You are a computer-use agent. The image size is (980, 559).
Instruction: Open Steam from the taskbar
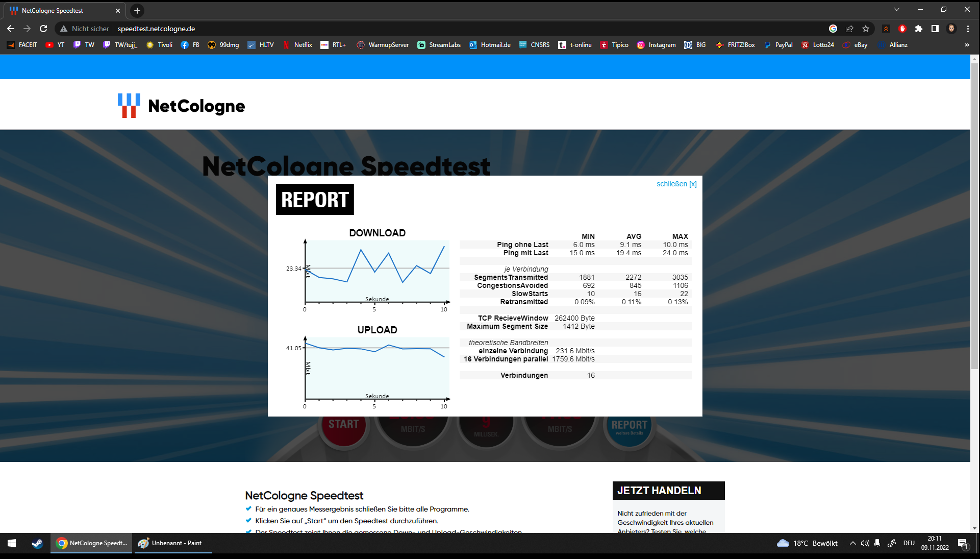pos(37,543)
